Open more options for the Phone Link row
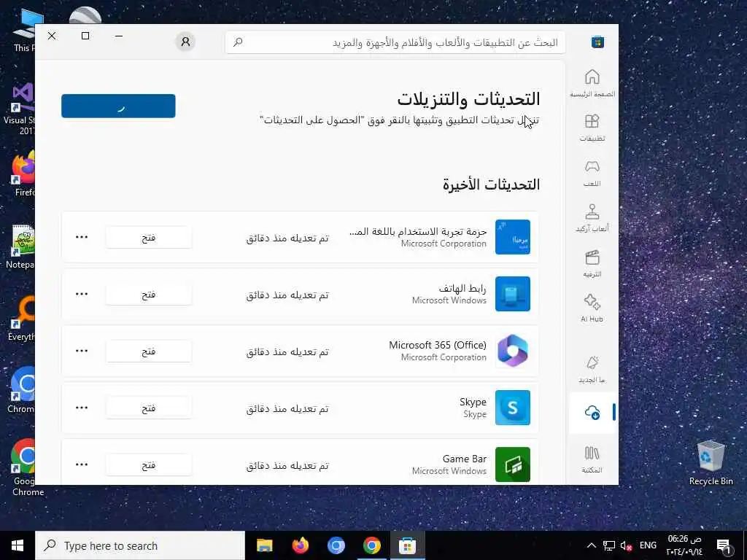Viewport: 747px width, 560px height. point(82,294)
